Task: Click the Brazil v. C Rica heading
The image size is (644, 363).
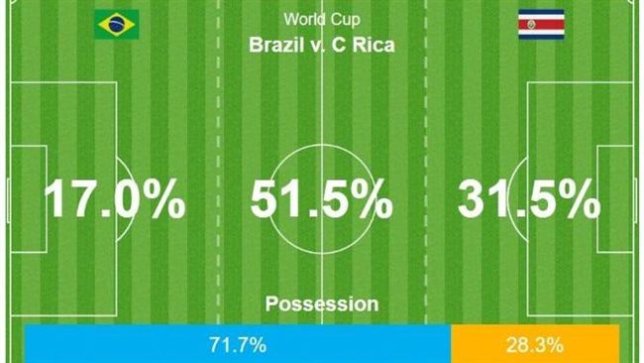Action: click(322, 45)
